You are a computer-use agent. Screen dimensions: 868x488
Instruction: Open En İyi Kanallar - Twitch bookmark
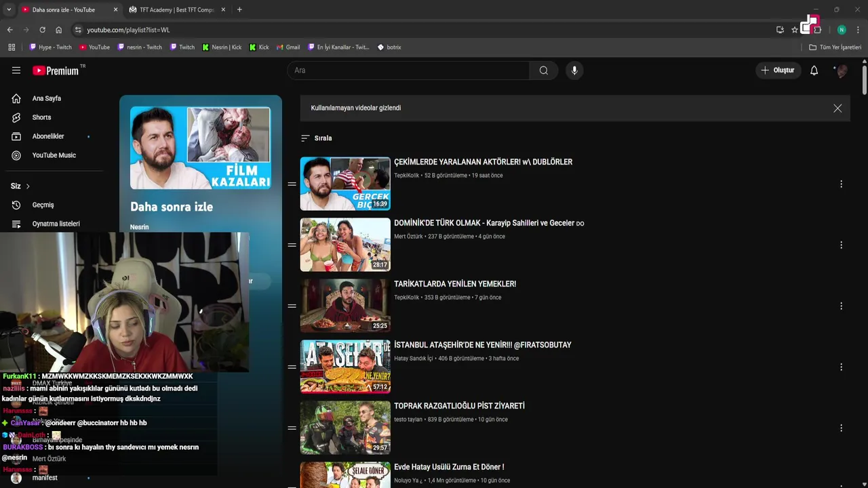(338, 47)
